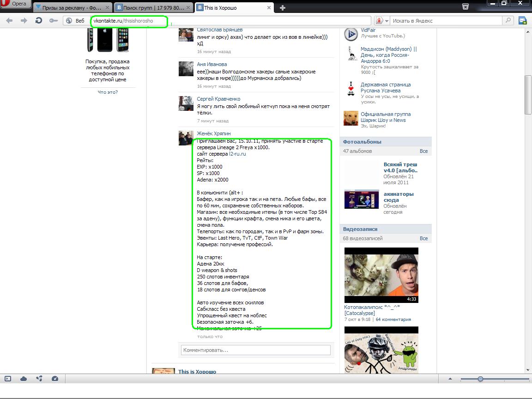Close the Поиск групп tab

click(188, 7)
